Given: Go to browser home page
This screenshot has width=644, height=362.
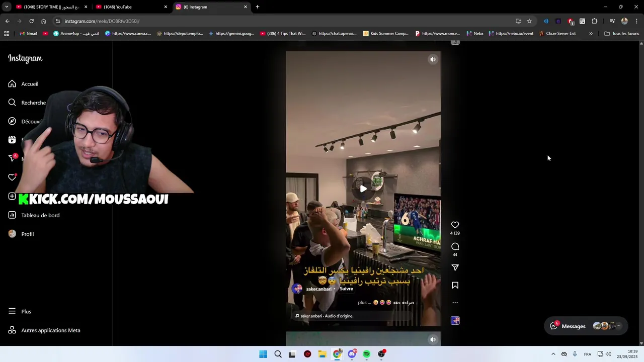Looking at the screenshot, I should [43, 21].
